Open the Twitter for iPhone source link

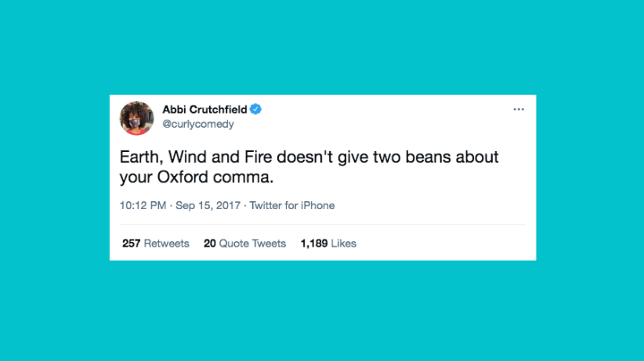pos(292,206)
